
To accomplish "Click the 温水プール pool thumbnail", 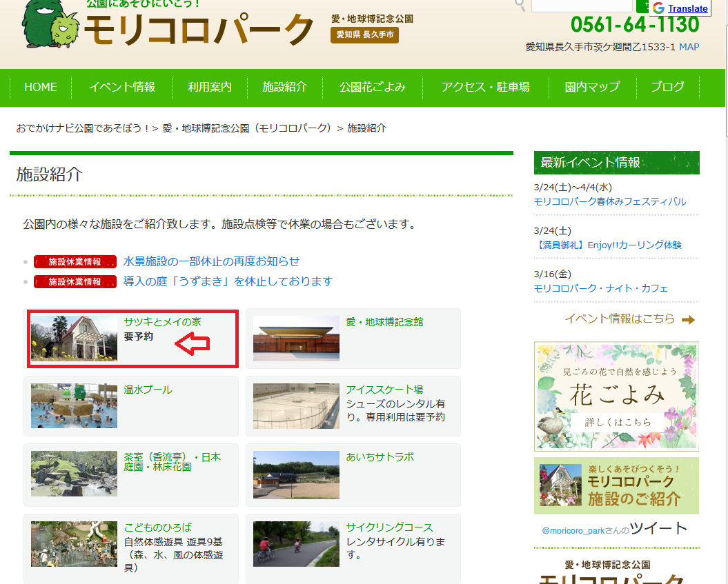I will [74, 406].
